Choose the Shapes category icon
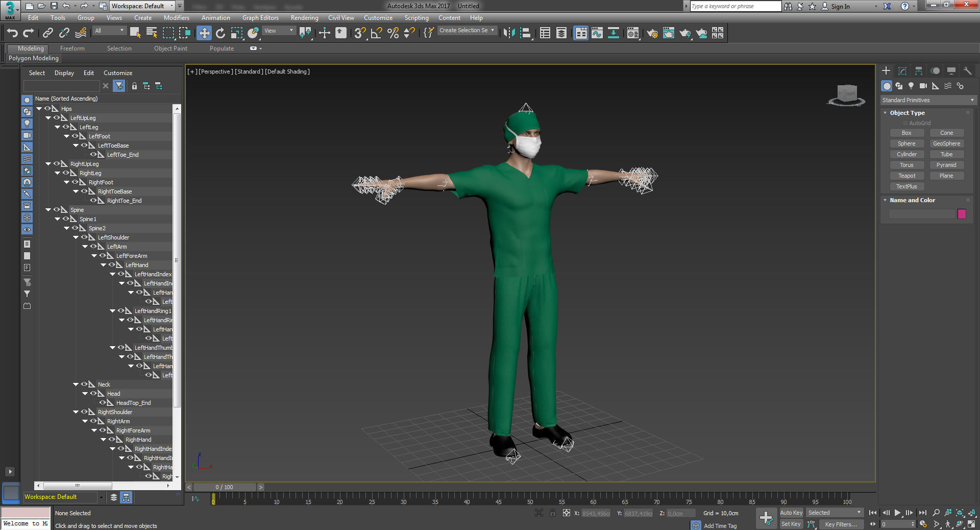 (x=899, y=86)
